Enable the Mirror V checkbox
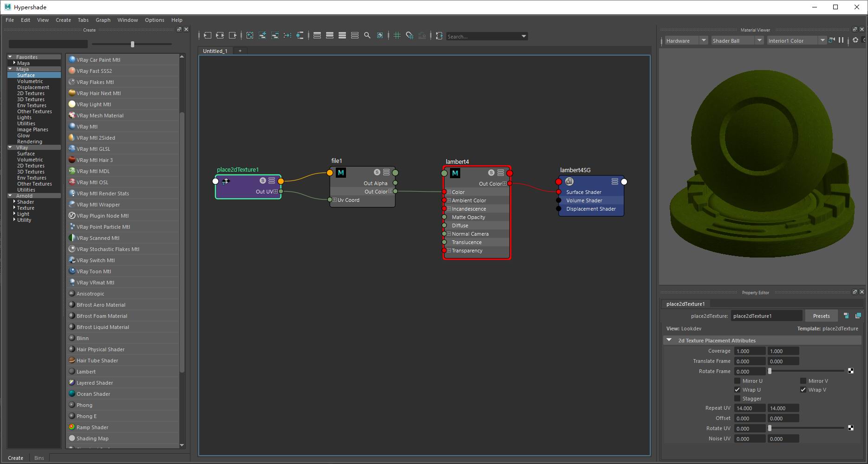 coord(803,381)
